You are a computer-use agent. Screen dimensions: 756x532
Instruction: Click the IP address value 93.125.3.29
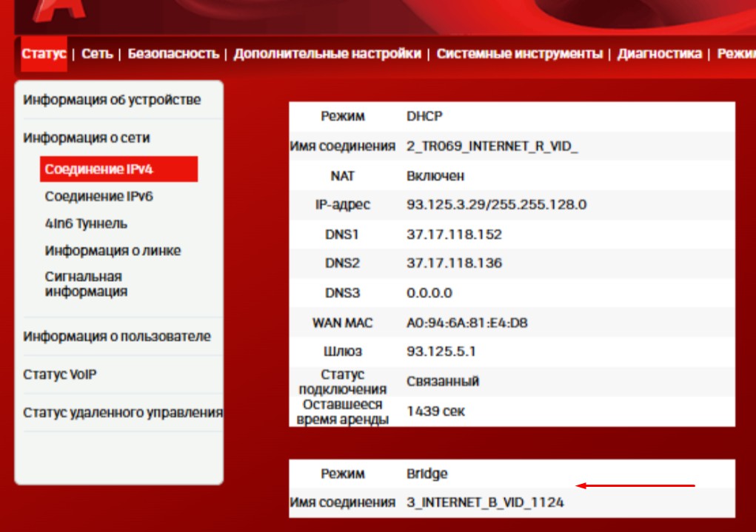pyautogui.click(x=496, y=204)
